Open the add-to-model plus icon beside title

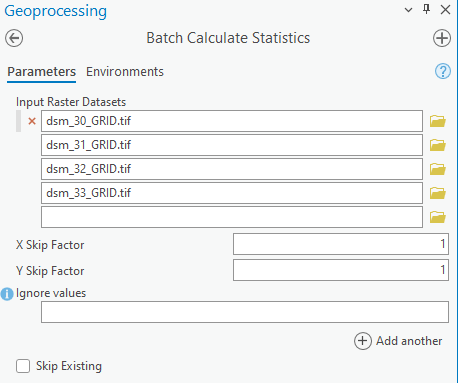coord(442,38)
